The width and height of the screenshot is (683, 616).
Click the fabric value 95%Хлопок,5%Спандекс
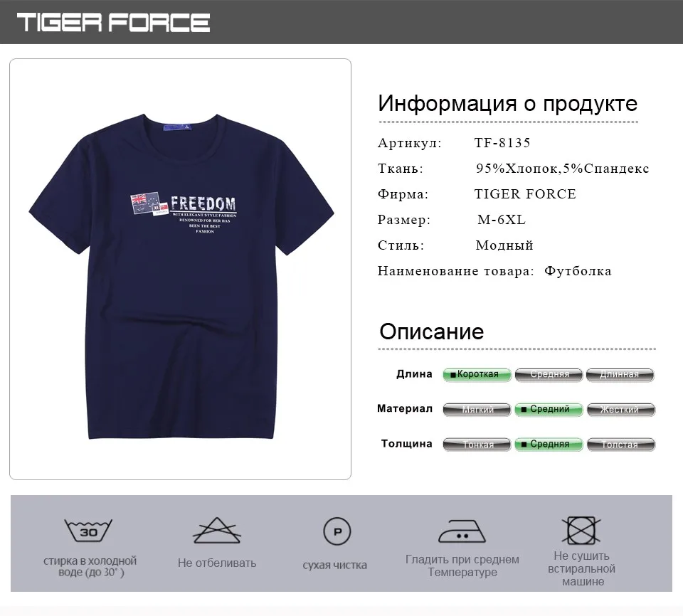tap(562, 169)
